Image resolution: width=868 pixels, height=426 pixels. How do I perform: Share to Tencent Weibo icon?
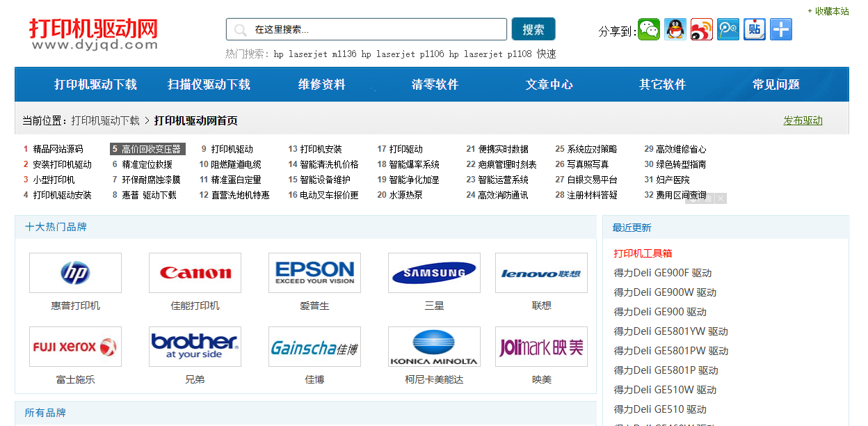pos(728,29)
